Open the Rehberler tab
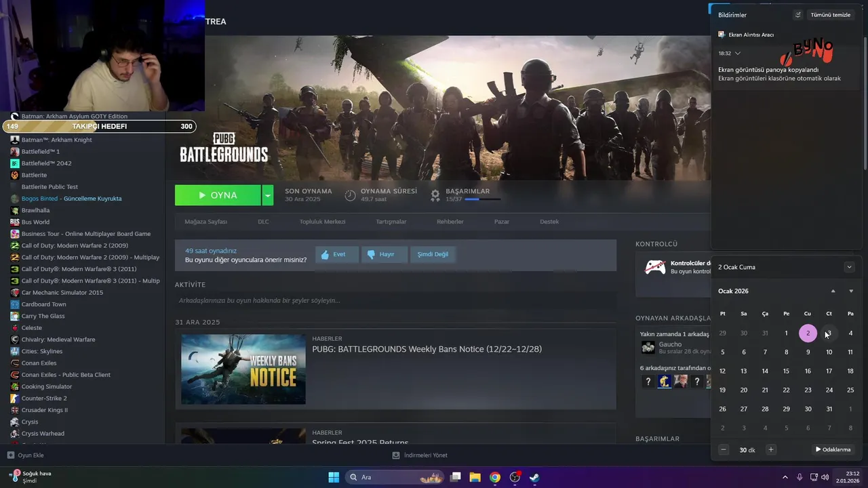868x488 pixels. [450, 222]
